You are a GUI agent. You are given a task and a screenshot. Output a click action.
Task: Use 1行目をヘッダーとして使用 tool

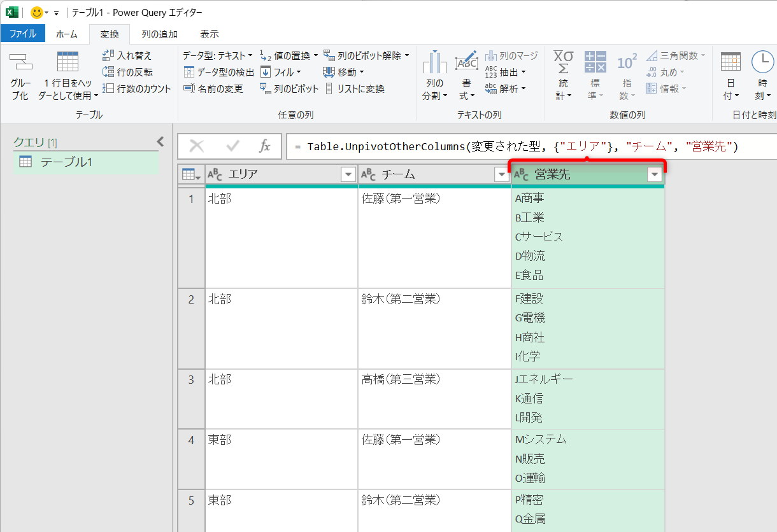click(67, 74)
